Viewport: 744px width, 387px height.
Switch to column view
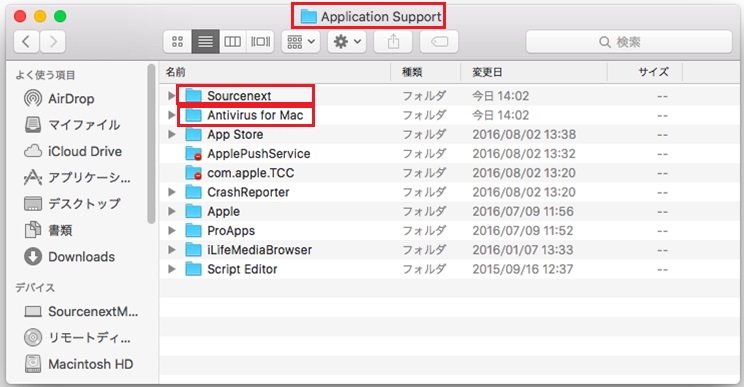[232, 42]
